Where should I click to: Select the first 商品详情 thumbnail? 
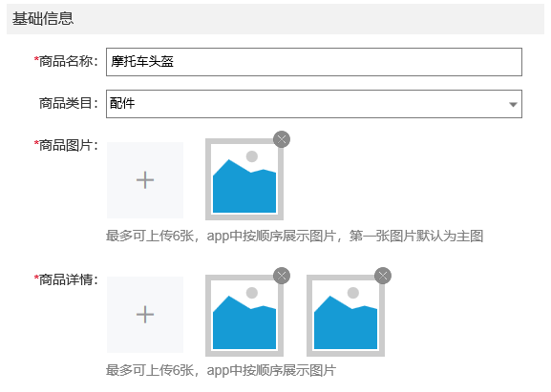244,316
